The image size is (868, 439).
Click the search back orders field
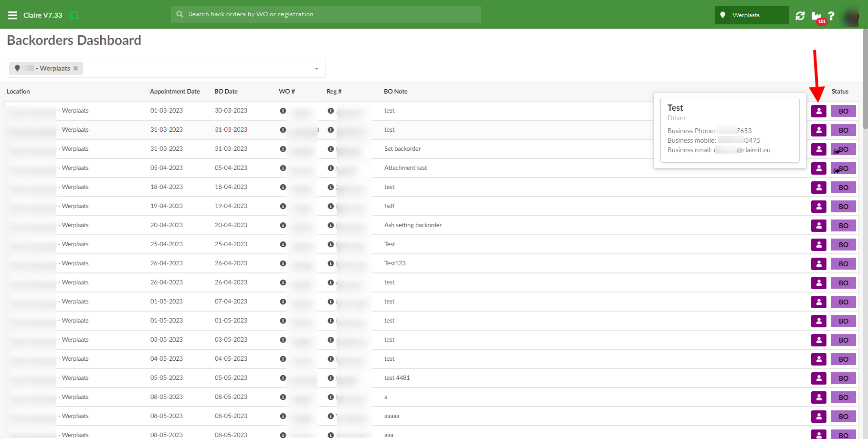[326, 14]
